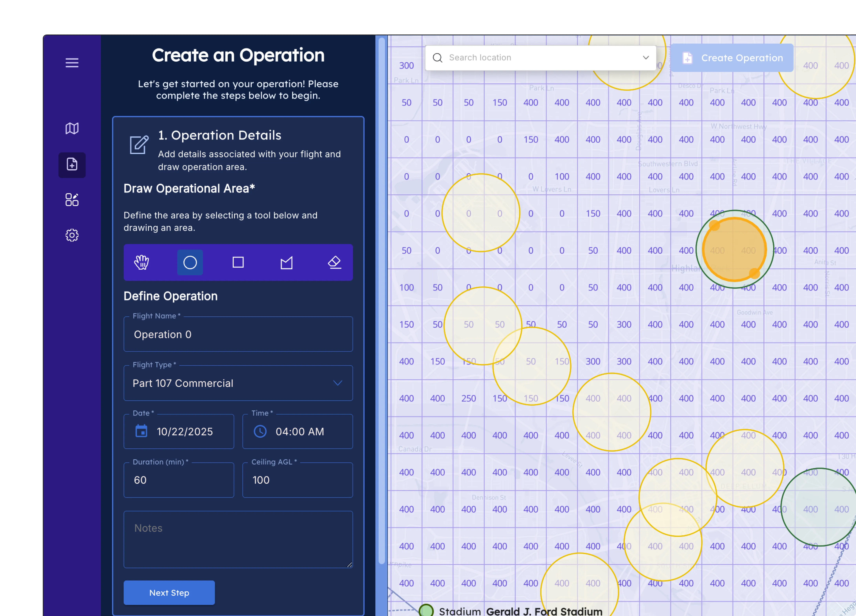
Task: Click the Create Operation button
Action: point(732,58)
